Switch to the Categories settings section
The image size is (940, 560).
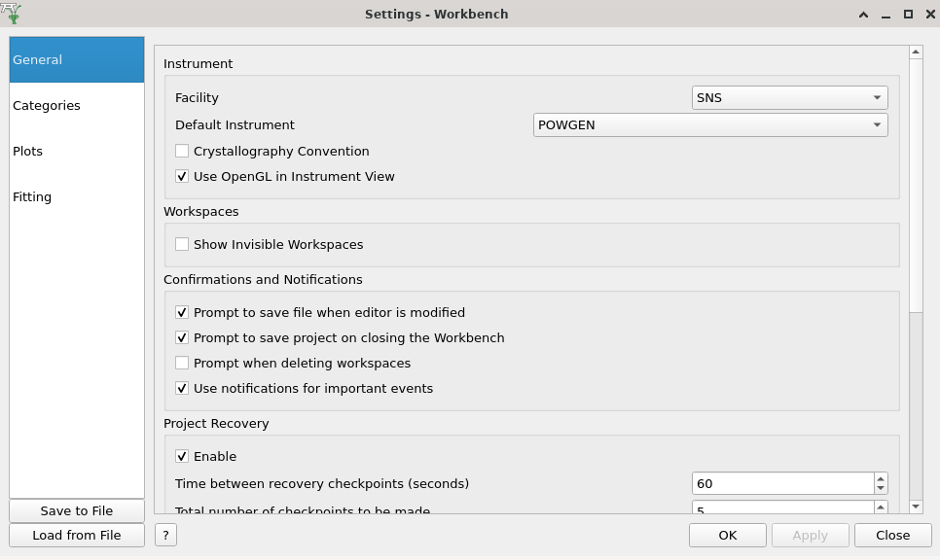[x=47, y=106]
